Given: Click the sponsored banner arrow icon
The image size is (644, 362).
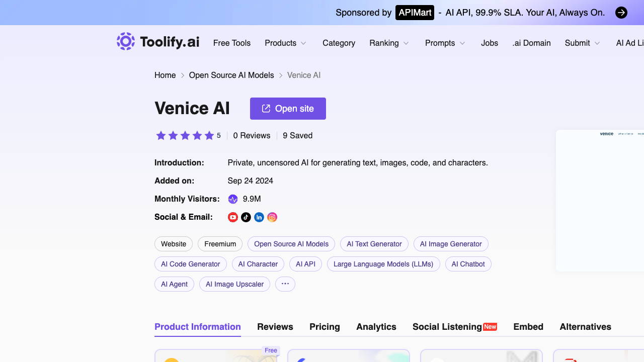Looking at the screenshot, I should [x=621, y=13].
